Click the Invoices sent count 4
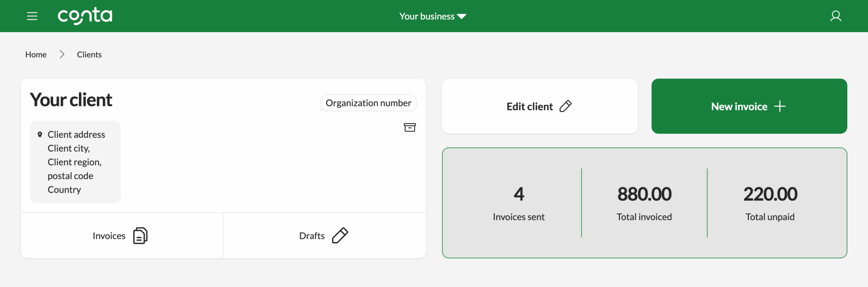Viewport: 868px width, 287px height. 519,194
